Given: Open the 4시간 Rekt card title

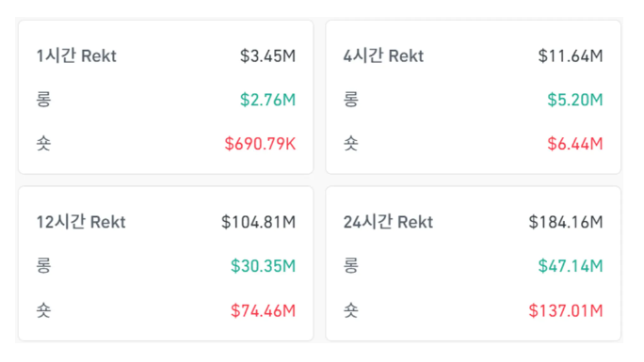Looking at the screenshot, I should [x=383, y=55].
